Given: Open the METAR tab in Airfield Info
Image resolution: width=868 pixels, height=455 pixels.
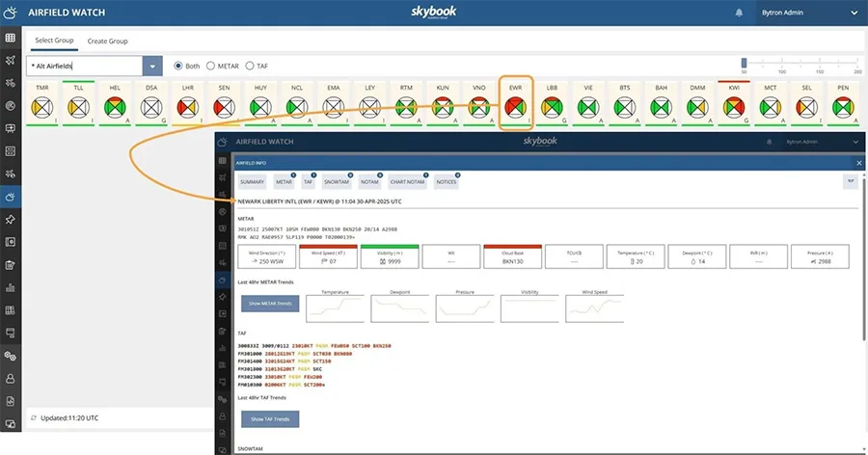Looking at the screenshot, I should 284,181.
